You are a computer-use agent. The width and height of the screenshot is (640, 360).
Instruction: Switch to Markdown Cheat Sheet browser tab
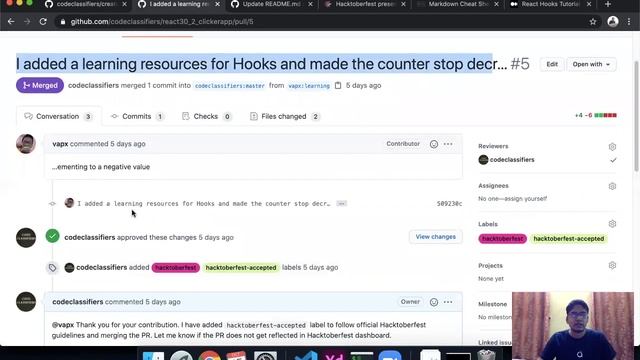click(x=457, y=4)
